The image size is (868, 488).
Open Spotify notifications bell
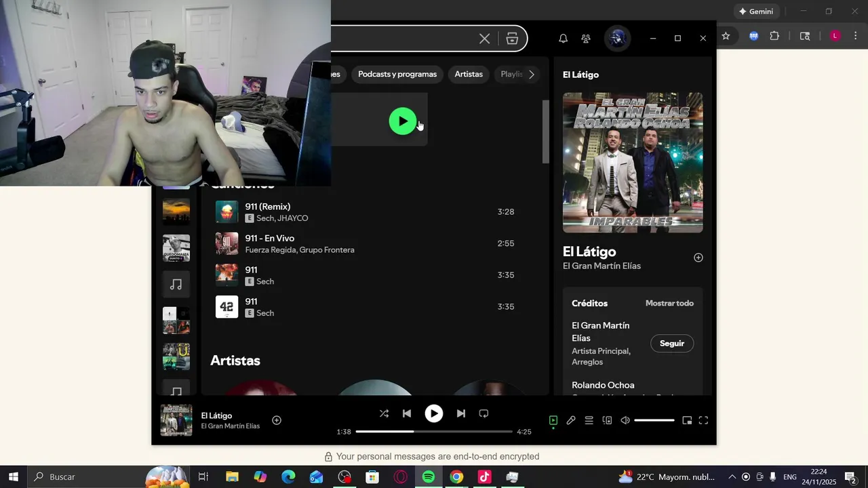coord(563,39)
